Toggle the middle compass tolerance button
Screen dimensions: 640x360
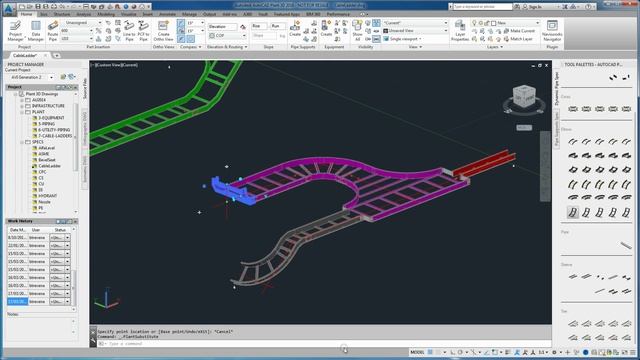[181, 31]
